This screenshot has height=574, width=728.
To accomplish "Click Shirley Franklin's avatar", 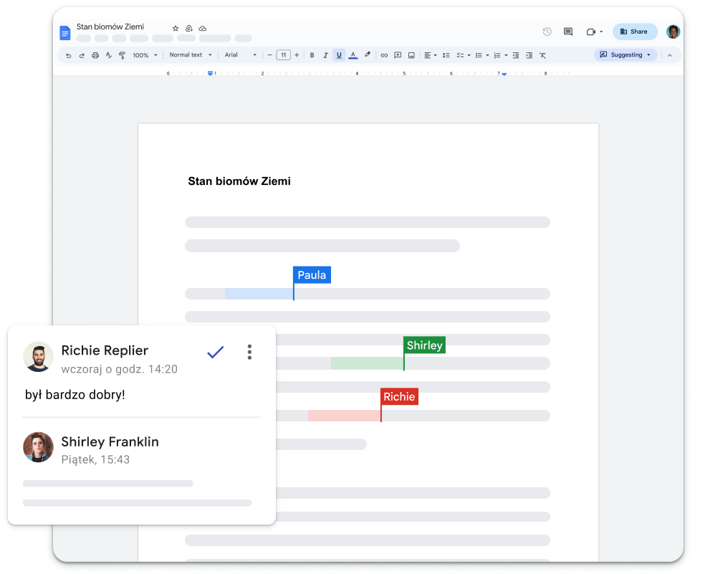I will coord(38,447).
